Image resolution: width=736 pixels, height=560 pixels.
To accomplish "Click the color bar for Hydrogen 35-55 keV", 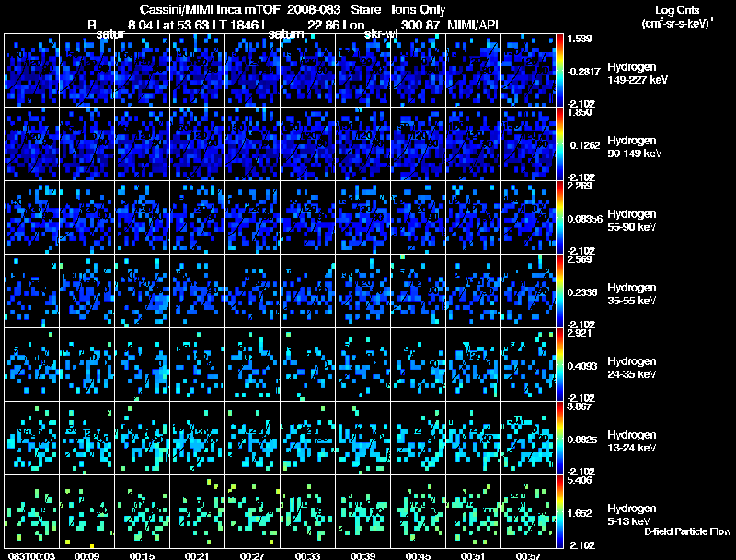I will coord(559,291).
